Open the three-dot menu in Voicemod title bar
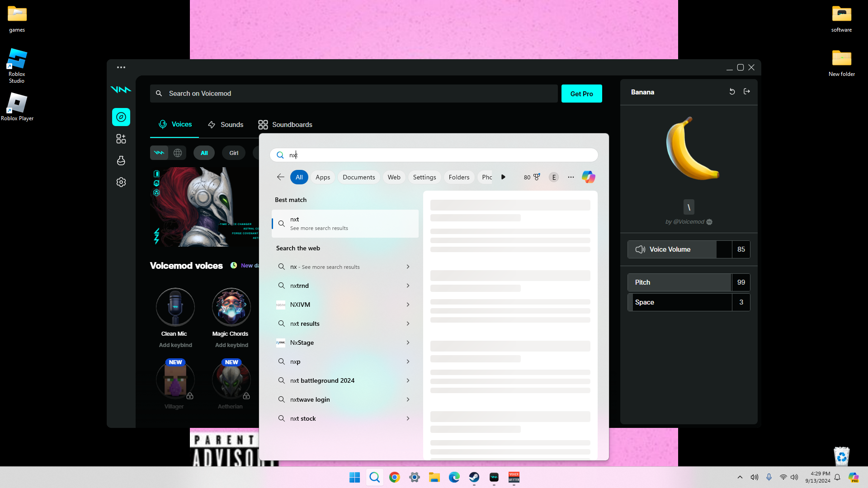 [121, 67]
